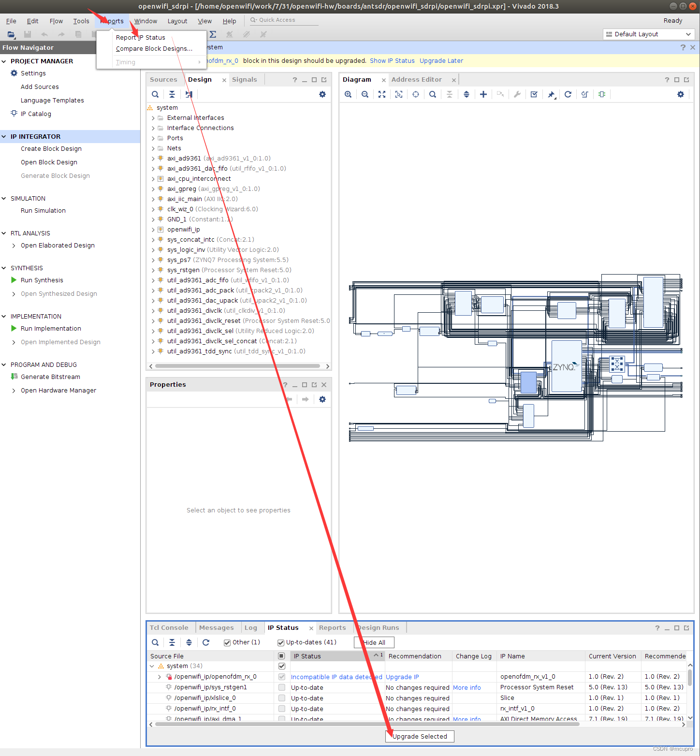Collapse the IP INTEGRATOR section
700x756 pixels.
pos(4,137)
